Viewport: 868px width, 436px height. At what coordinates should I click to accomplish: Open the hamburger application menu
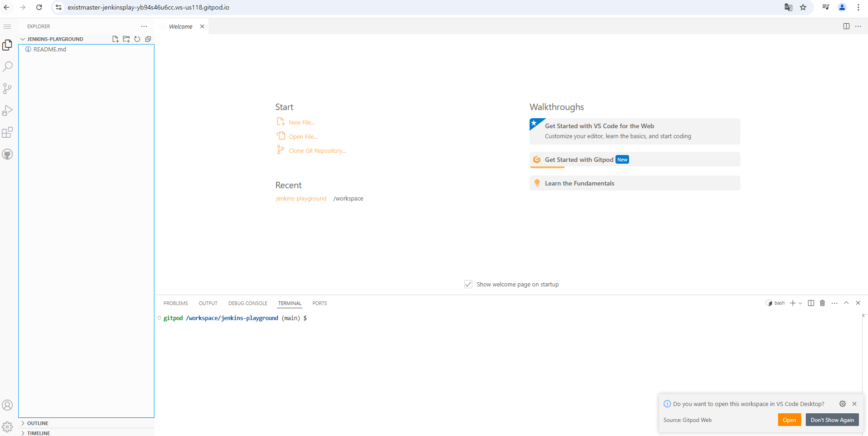click(7, 26)
